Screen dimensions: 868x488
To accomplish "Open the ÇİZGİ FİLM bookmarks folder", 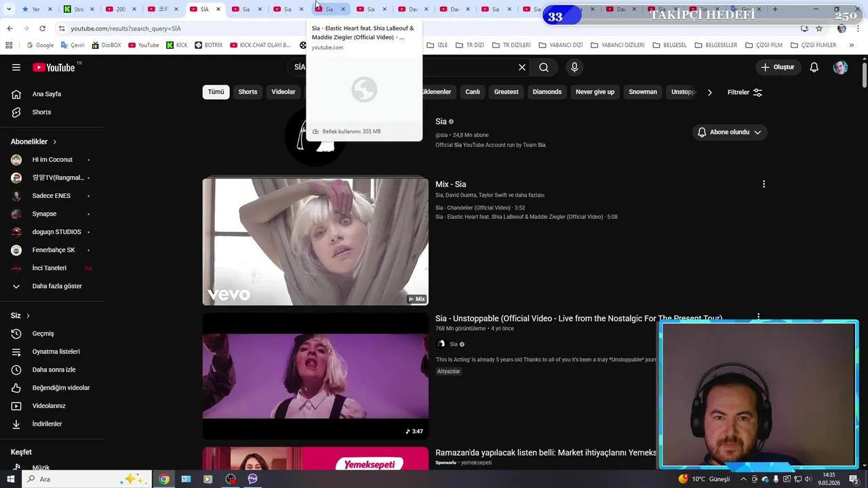I will 764,45.
